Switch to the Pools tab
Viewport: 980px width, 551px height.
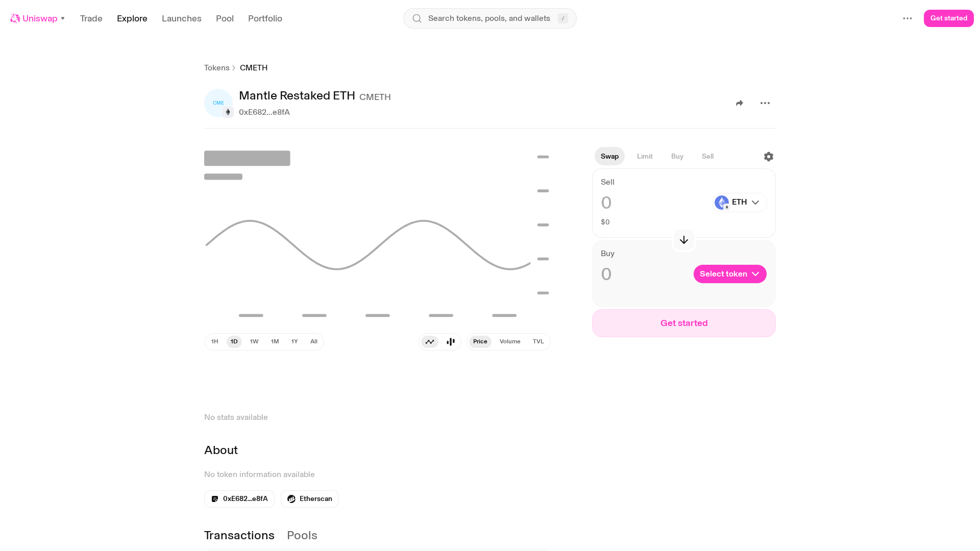302,535
